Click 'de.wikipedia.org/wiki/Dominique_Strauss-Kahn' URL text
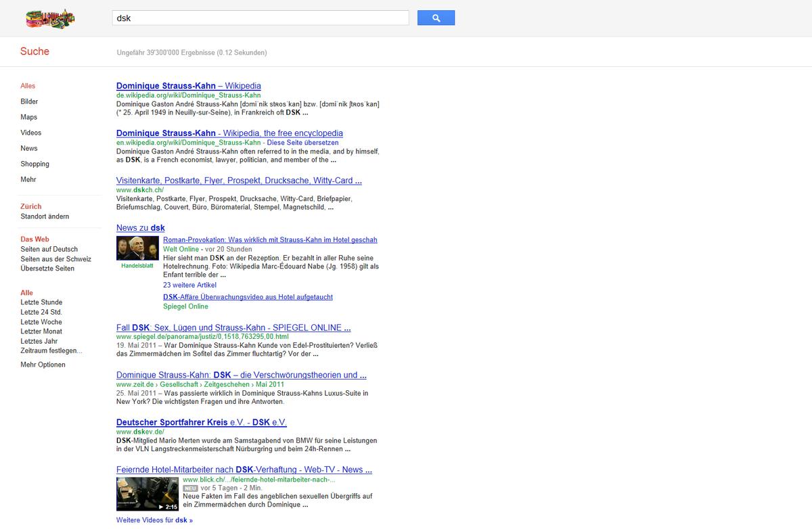The height and width of the screenshot is (529, 812). point(189,95)
